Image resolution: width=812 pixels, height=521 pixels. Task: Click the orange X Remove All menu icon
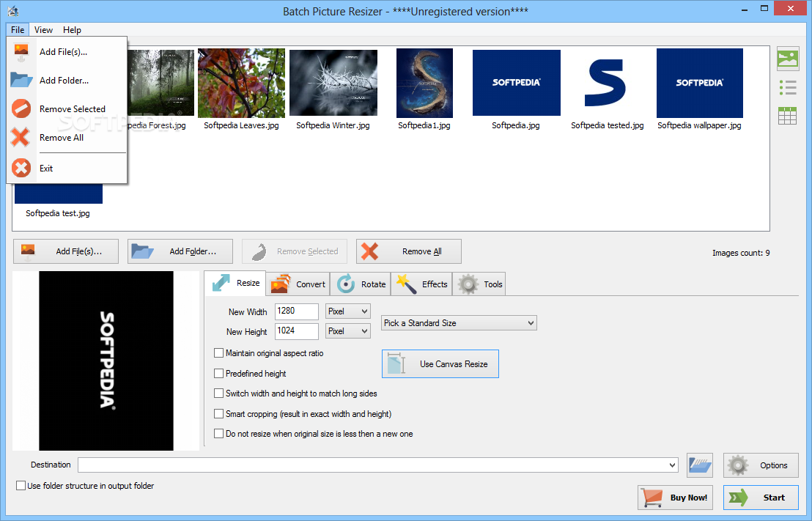[21, 137]
